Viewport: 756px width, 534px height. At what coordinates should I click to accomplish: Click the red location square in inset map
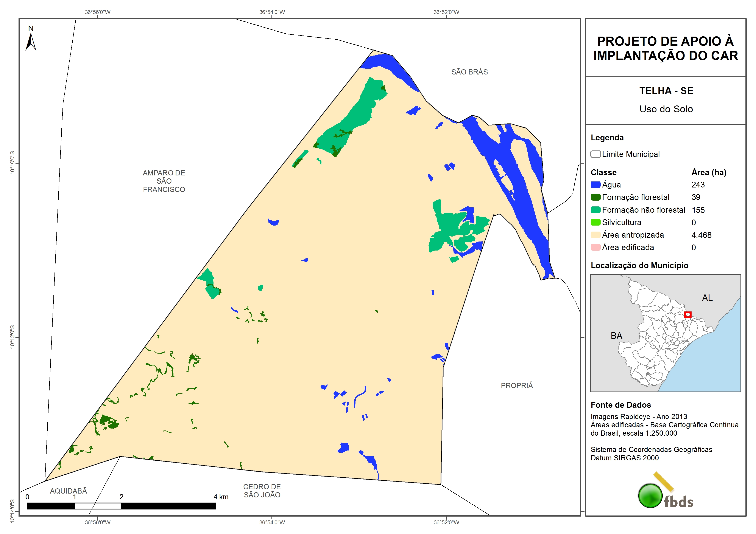[687, 315]
